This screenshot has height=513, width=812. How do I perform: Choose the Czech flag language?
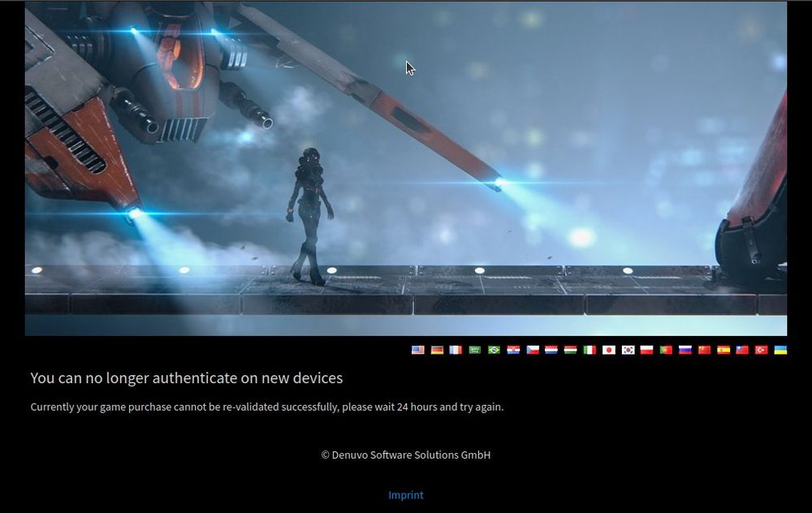533,350
